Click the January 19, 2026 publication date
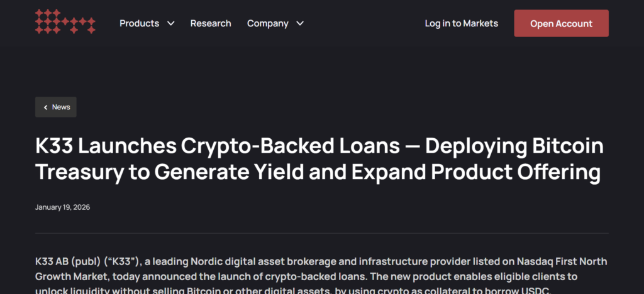Image resolution: width=644 pixels, height=294 pixels. tap(63, 207)
